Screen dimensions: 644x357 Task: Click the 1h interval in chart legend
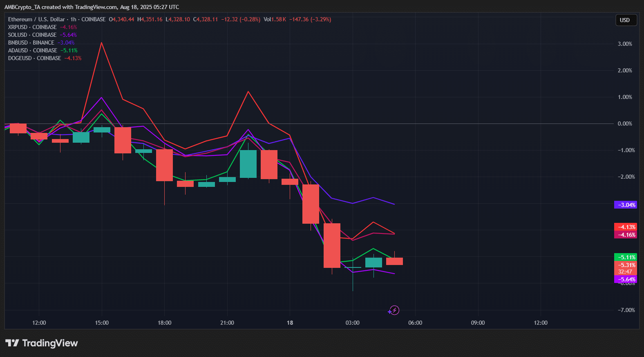pos(73,19)
